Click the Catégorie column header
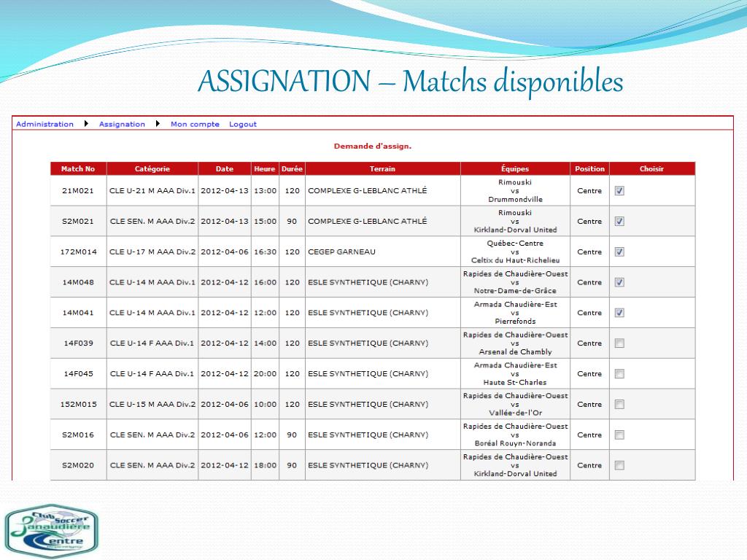Viewport: 747px width, 560px height. 152,168
